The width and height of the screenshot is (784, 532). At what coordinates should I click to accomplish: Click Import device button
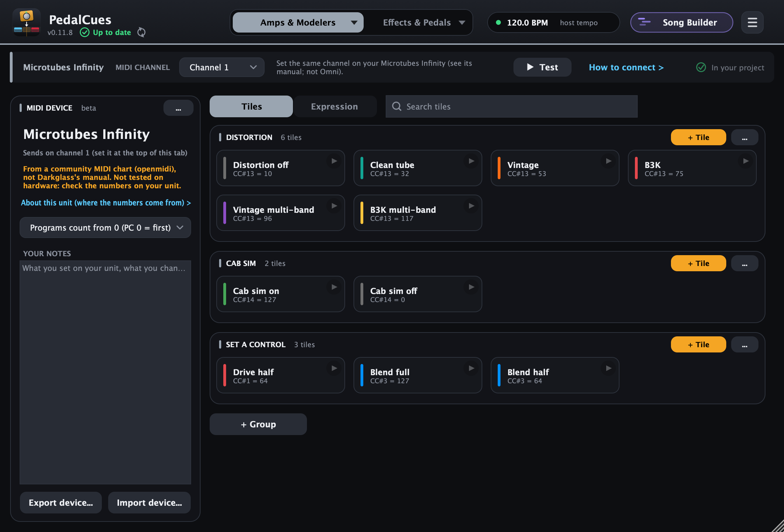(149, 503)
